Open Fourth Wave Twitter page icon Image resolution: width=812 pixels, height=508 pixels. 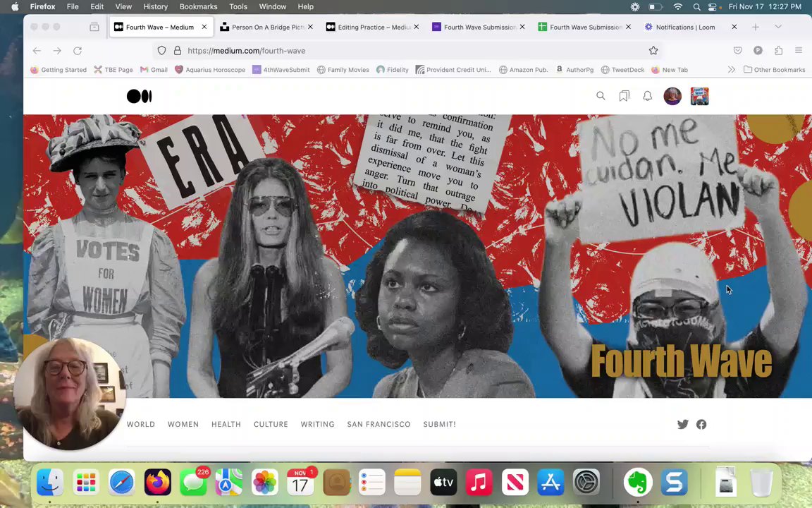(x=683, y=424)
